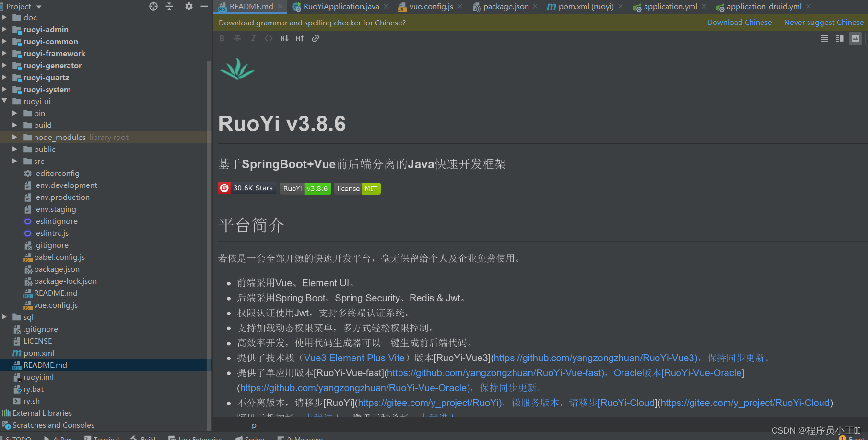Close the package.json editor tab

(535, 6)
